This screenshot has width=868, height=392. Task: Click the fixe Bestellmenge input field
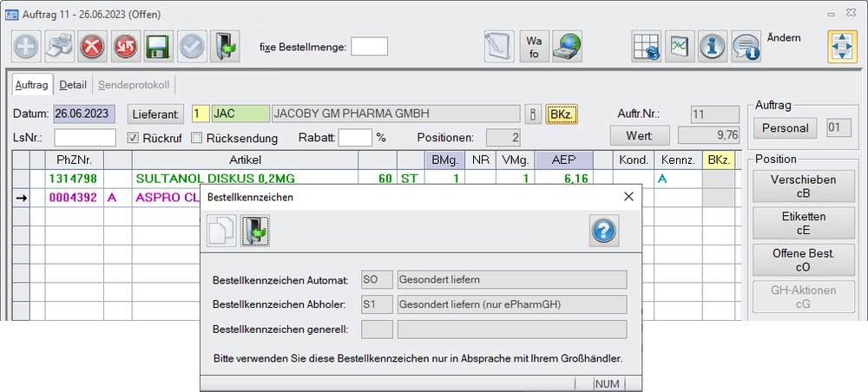[x=369, y=47]
